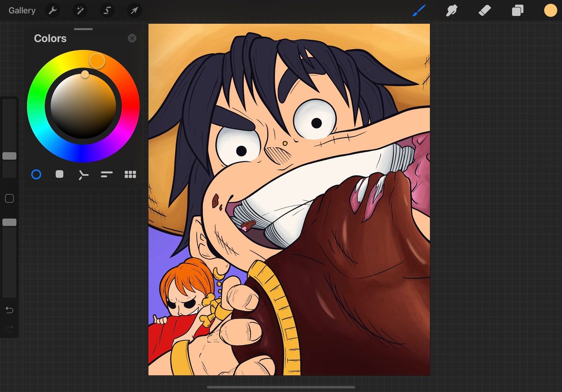Close the Colors panel
Viewport: 562px width, 392px height.
tap(132, 38)
